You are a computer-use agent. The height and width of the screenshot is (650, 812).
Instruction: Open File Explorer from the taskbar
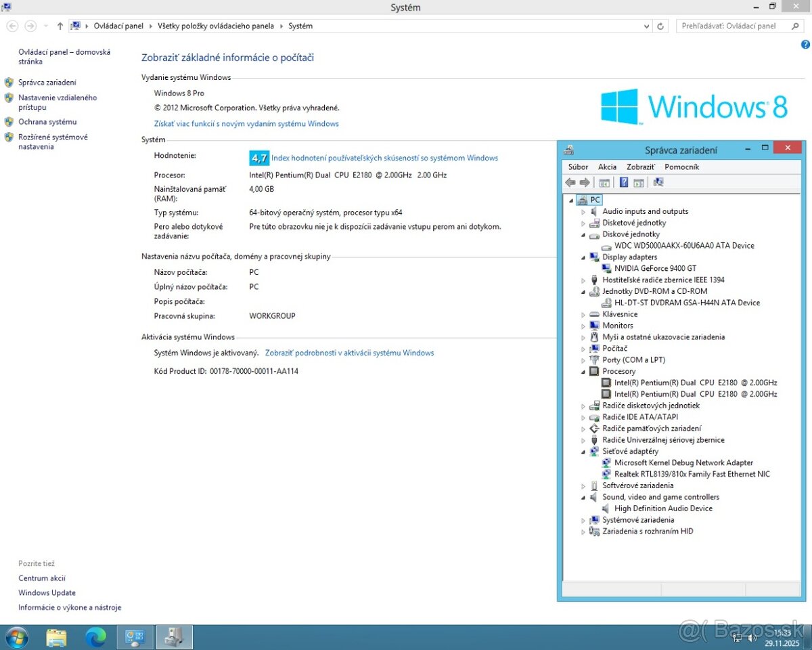click(56, 637)
